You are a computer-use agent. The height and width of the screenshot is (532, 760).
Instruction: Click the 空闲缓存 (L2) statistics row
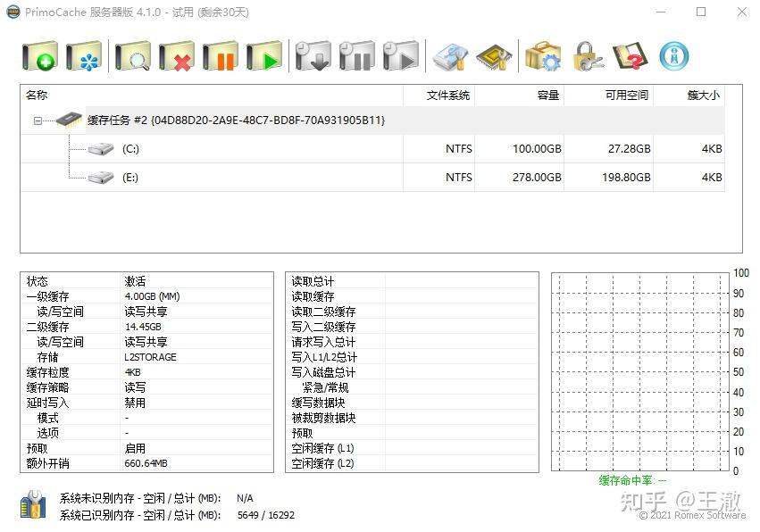pos(412,463)
